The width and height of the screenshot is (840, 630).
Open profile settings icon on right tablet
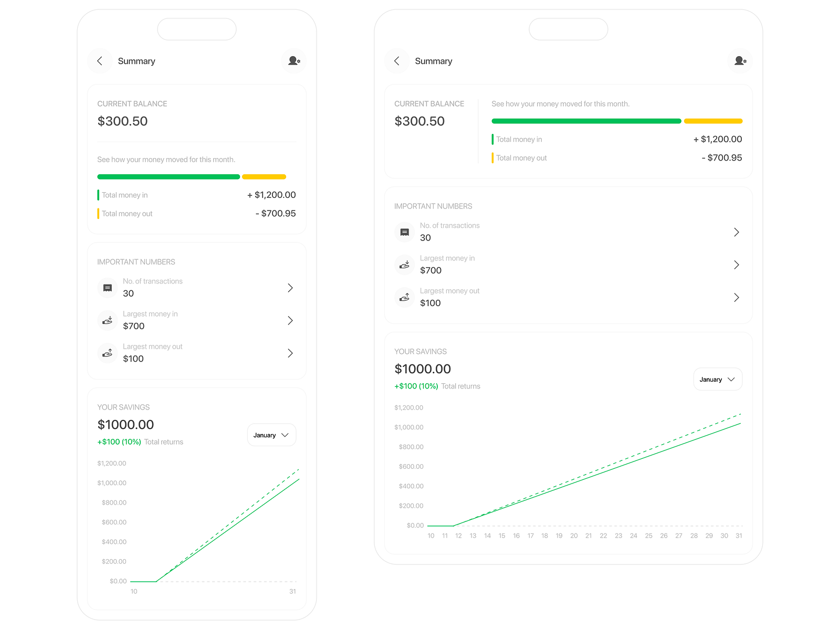pos(740,61)
